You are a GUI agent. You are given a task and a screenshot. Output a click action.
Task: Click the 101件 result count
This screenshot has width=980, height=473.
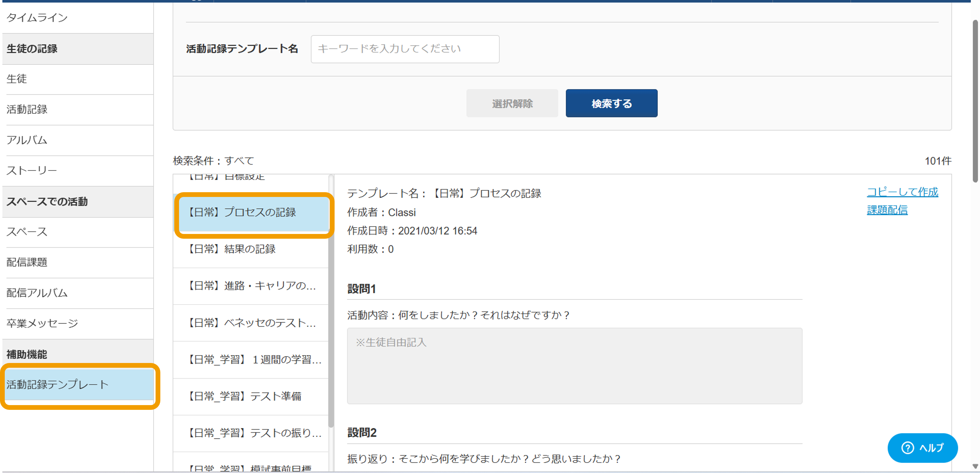[x=938, y=161]
